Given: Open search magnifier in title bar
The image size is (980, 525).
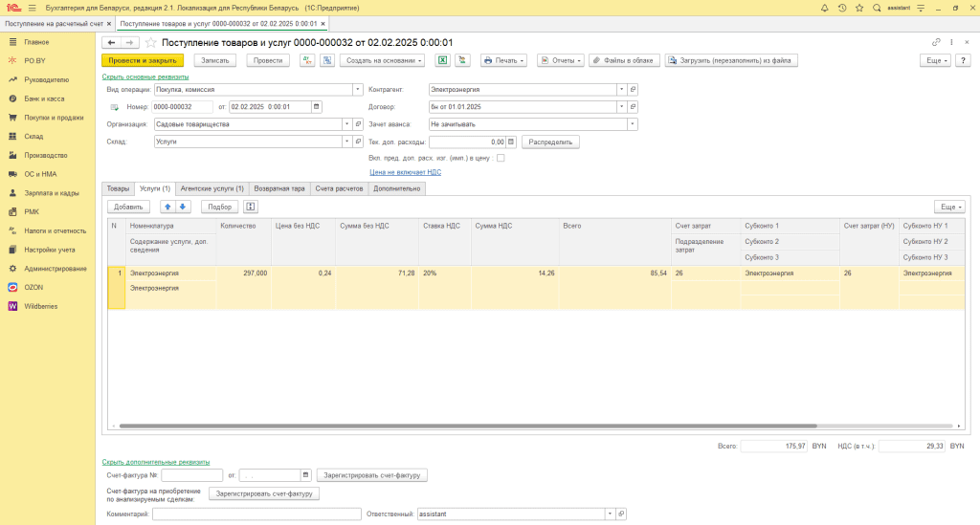Looking at the screenshot, I should click(877, 8).
